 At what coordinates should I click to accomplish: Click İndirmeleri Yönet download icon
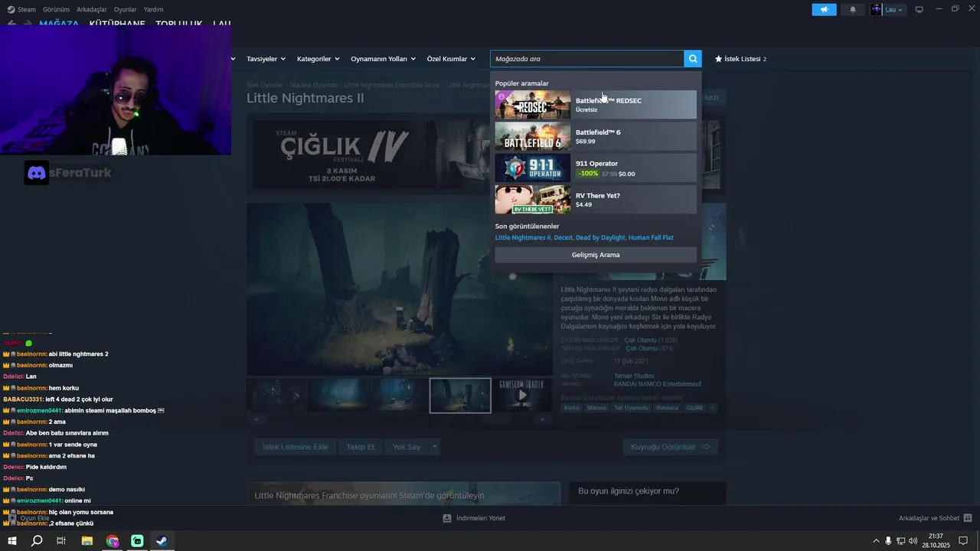[447, 518]
